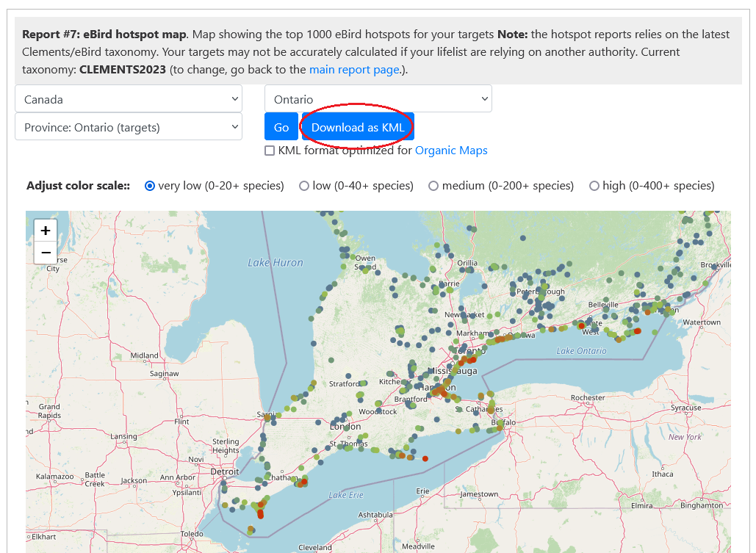Select very low (0-20+ species) color scale
This screenshot has width=756, height=553.
(x=150, y=186)
